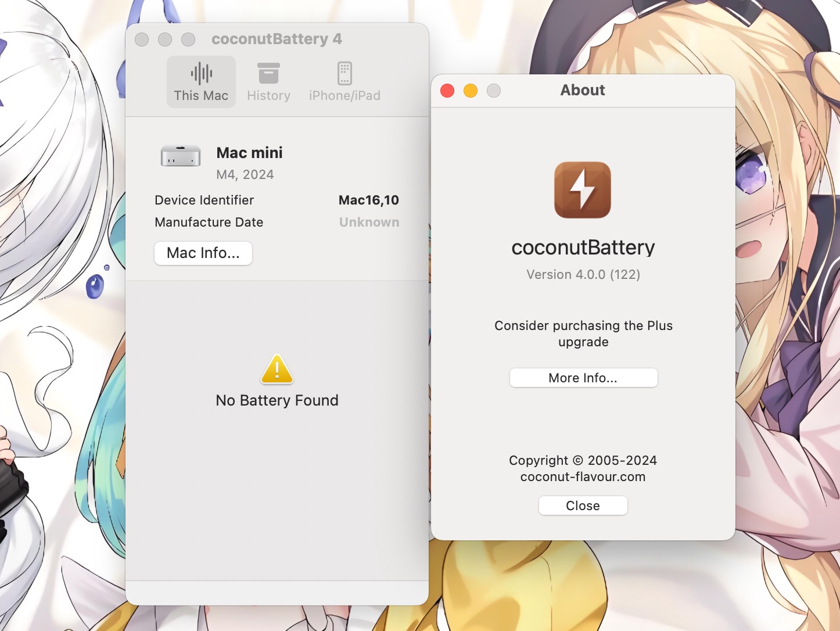Click the 'Copyright © 2005-2024' text
This screenshot has height=631, width=840.
coord(583,460)
